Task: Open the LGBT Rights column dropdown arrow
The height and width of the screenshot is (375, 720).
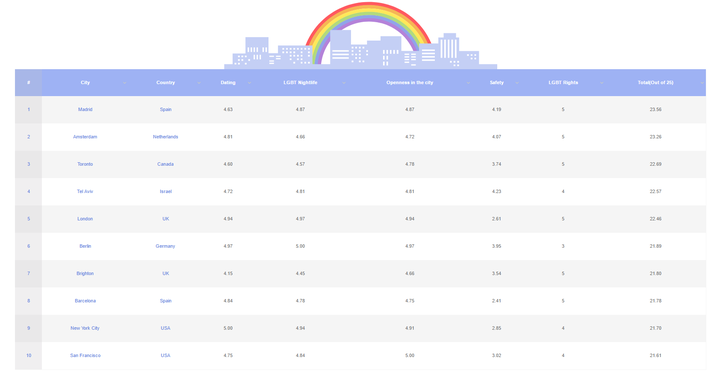Action: coord(601,83)
